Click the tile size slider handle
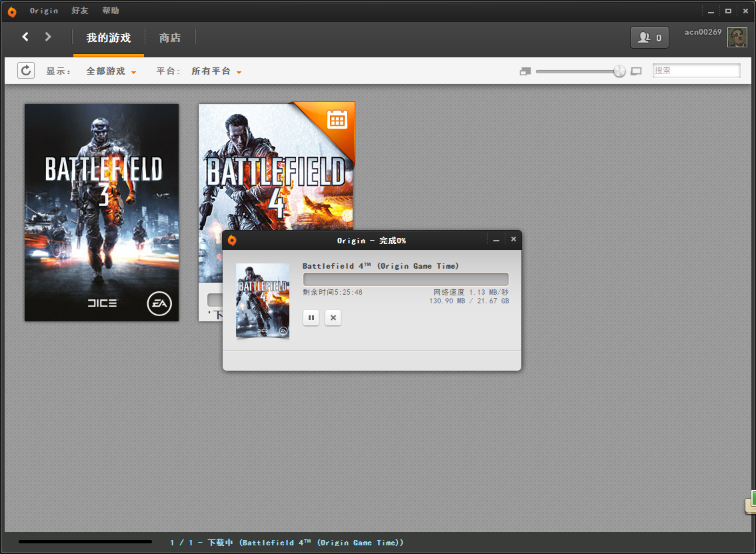The image size is (756, 554). pos(619,71)
